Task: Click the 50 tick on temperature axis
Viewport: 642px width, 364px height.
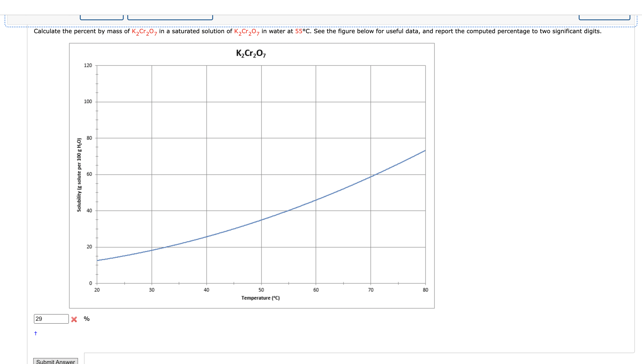Action: click(x=261, y=290)
